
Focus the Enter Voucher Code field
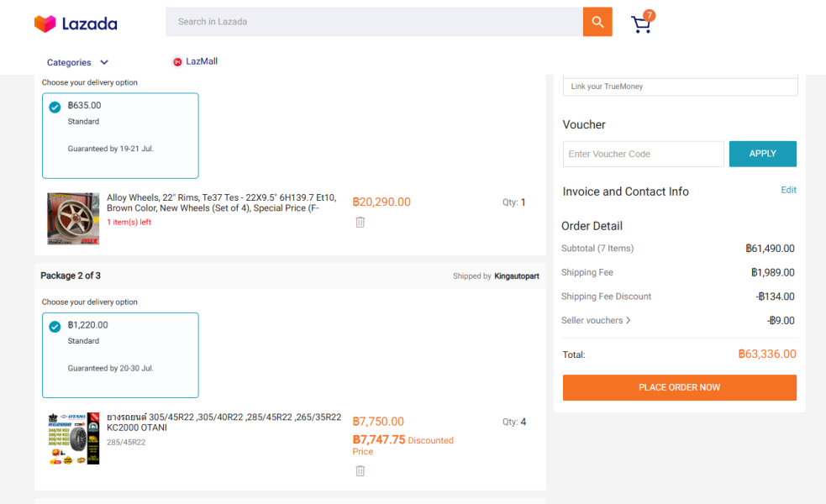tap(643, 154)
